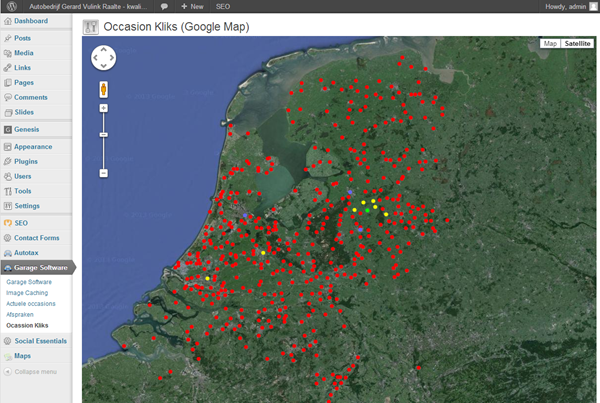The height and width of the screenshot is (403, 600).
Task: Pan the map left with arrow
Action: click(x=96, y=58)
